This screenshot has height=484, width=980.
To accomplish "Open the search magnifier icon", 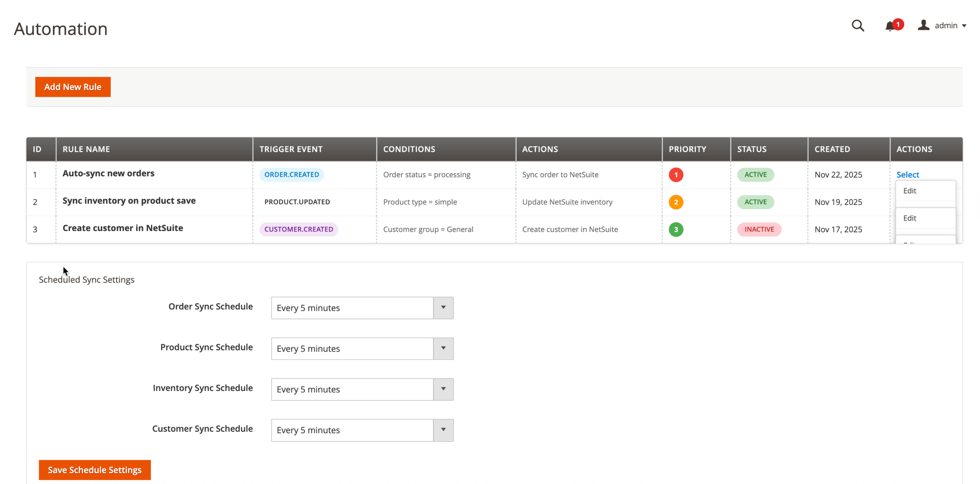I will click(x=857, y=26).
